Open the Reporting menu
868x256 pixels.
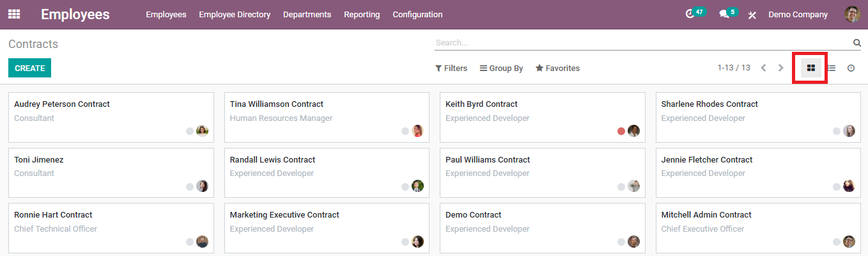[362, 14]
